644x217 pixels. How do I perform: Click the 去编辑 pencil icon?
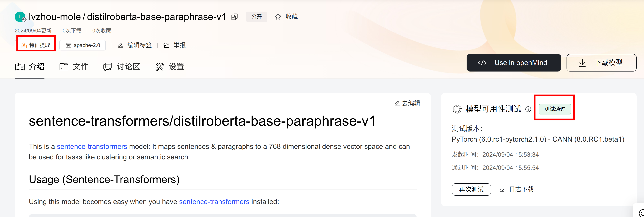pyautogui.click(x=397, y=103)
